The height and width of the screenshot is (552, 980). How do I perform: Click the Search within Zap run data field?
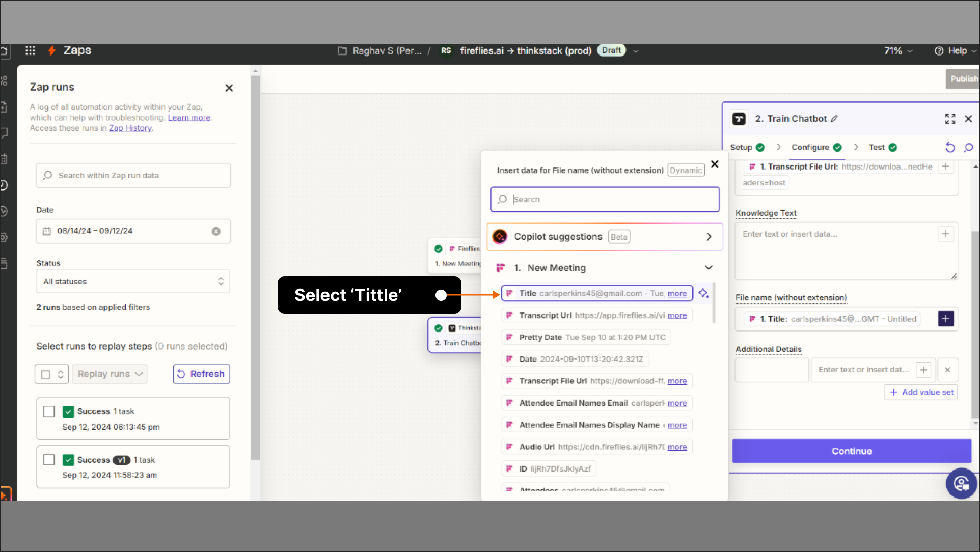point(133,175)
